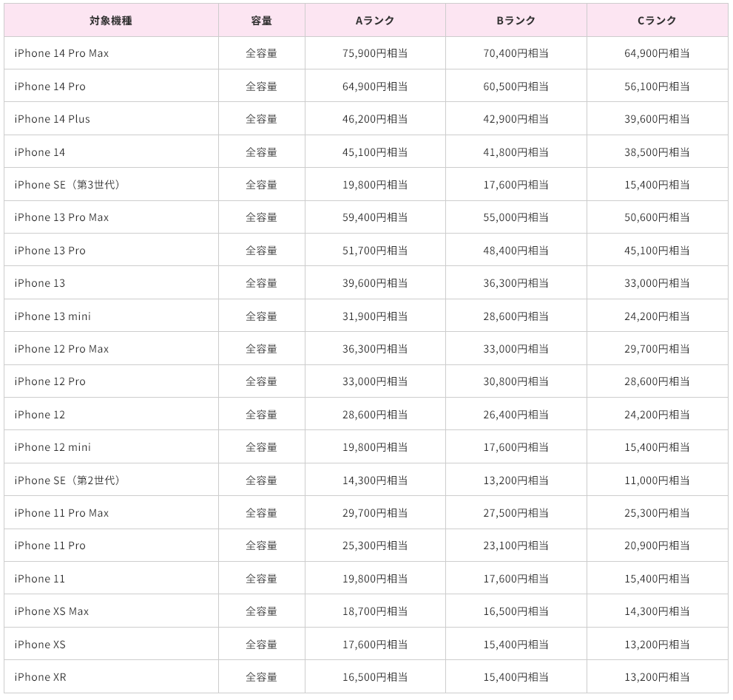Screen dimensions: 733x700
Task: Click the iPhone SE（第2世代） row label
Action: tap(67, 480)
